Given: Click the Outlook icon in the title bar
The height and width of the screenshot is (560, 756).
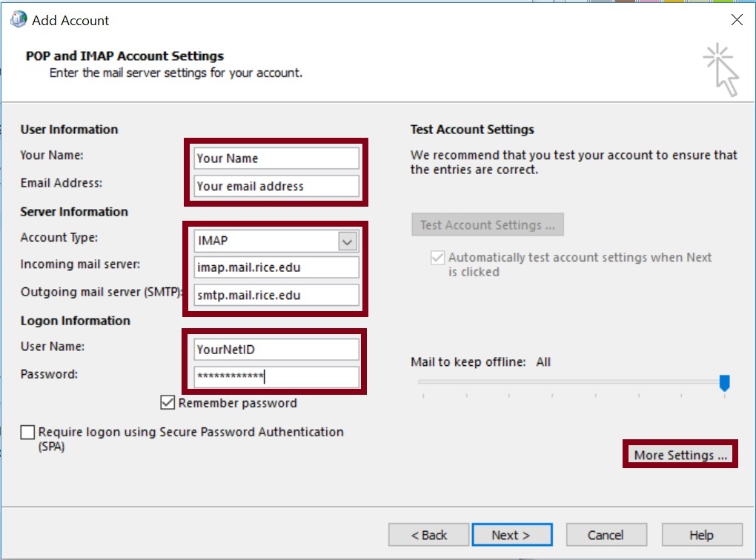Looking at the screenshot, I should (18, 20).
